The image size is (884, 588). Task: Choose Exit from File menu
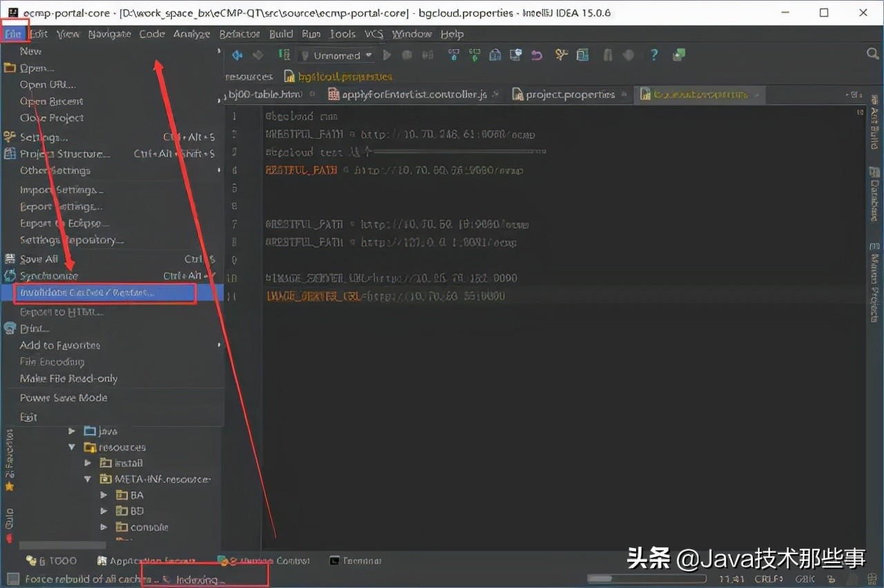112,417
